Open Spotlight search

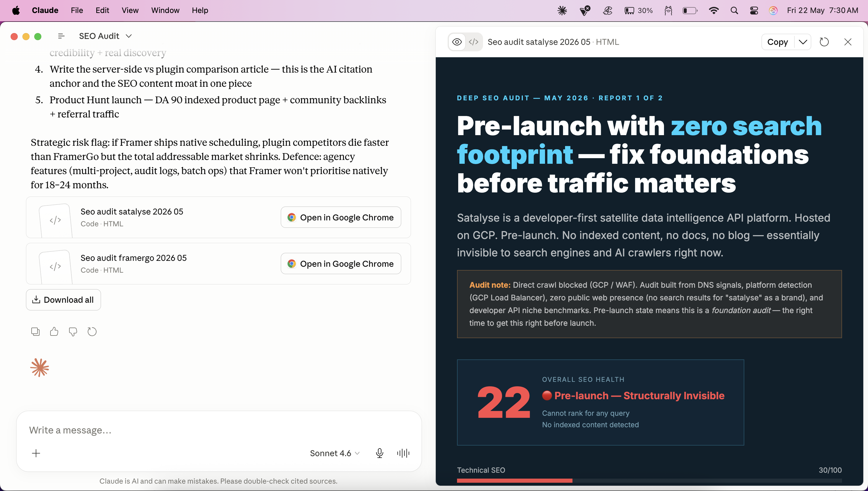734,10
